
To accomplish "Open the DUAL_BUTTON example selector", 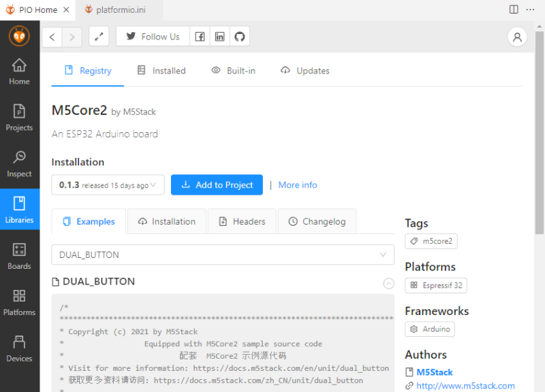I will 223,255.
